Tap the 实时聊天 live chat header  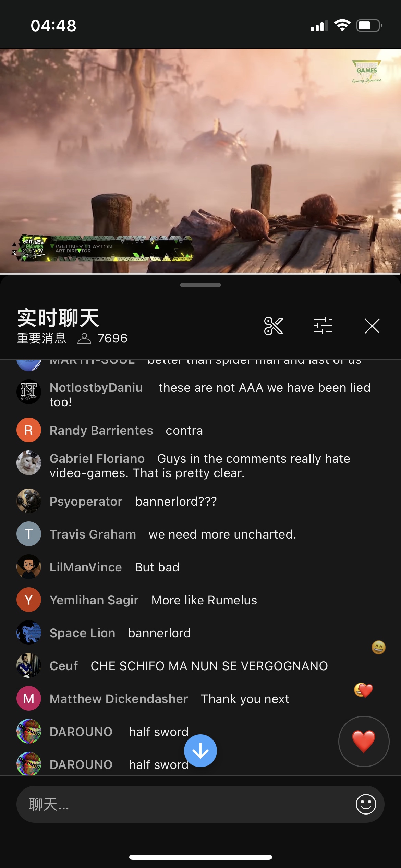58,318
